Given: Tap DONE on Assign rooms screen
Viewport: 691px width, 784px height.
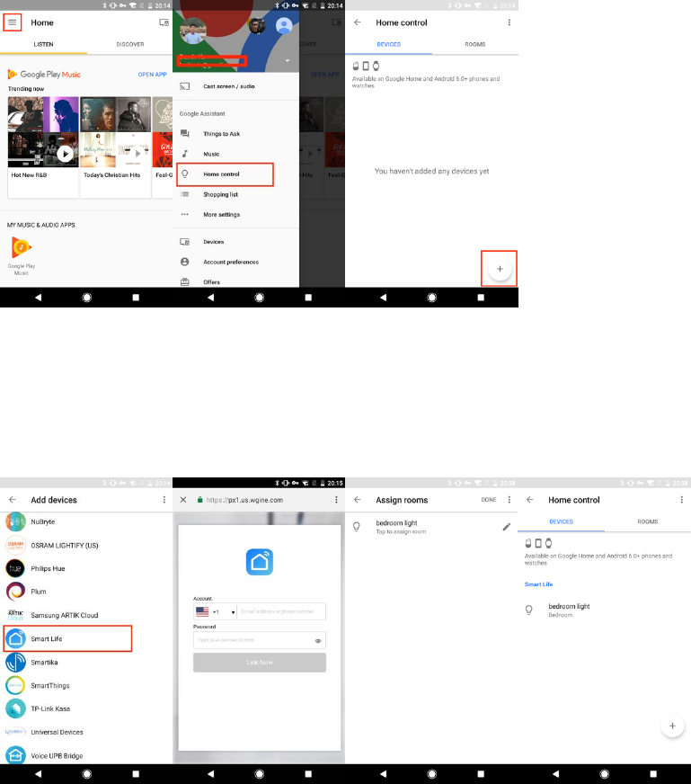Looking at the screenshot, I should coord(489,500).
